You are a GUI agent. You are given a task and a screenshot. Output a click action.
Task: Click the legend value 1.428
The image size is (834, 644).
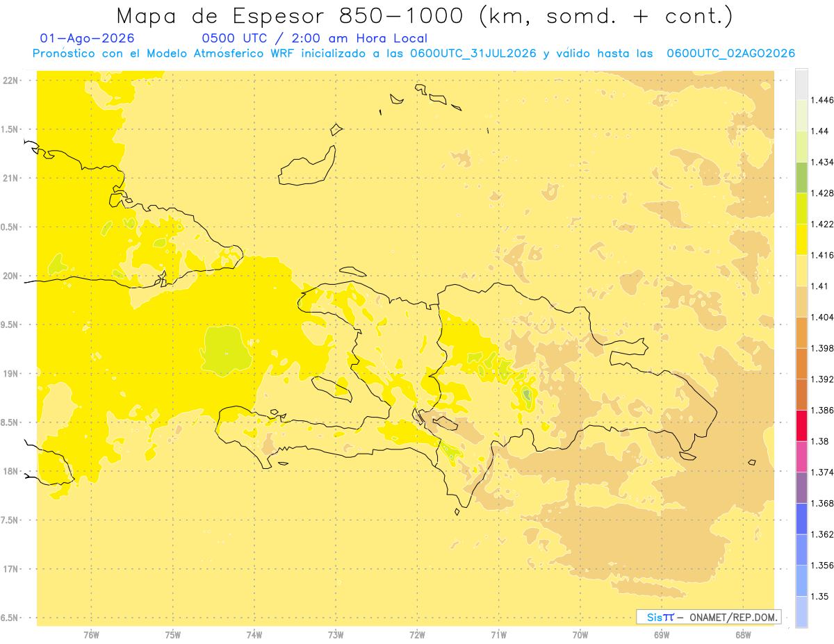point(821,193)
